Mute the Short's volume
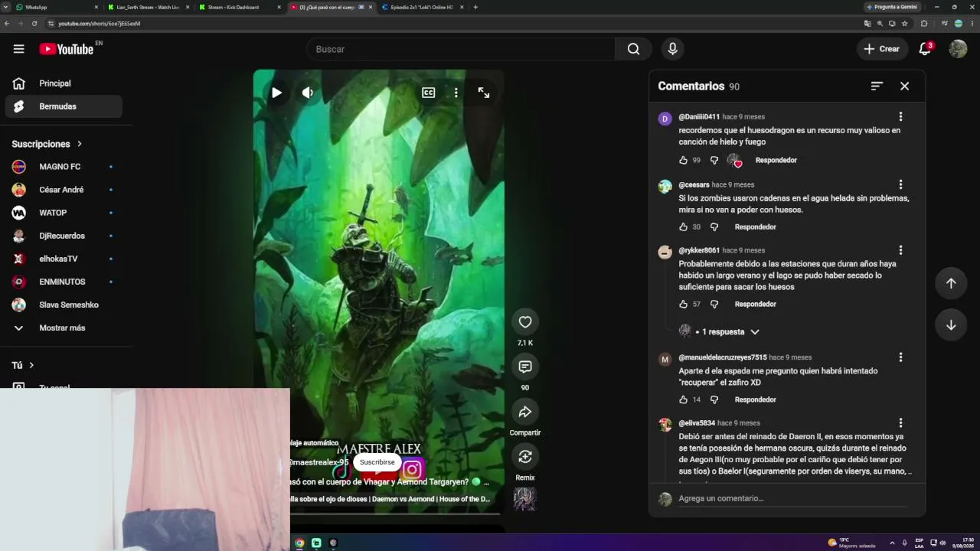The image size is (980, 551). click(307, 93)
